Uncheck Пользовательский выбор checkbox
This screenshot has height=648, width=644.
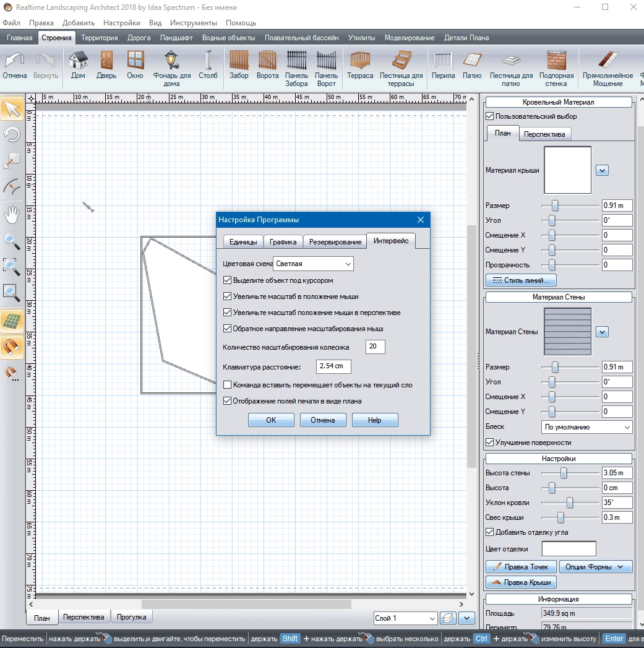[x=489, y=116]
